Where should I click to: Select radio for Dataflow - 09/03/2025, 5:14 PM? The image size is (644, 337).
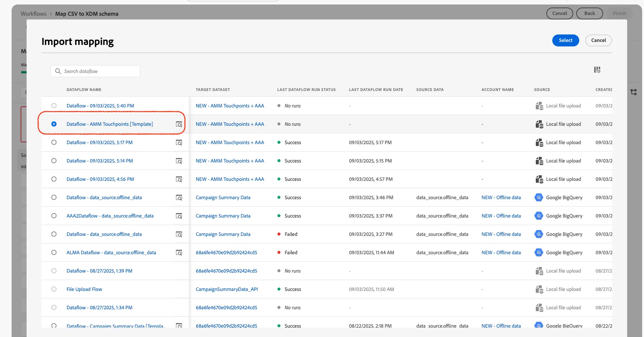[x=54, y=161]
